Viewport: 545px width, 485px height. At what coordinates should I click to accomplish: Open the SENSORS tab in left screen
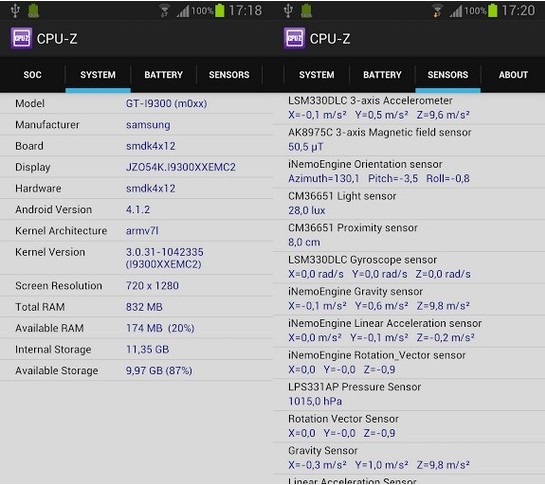pyautogui.click(x=229, y=75)
